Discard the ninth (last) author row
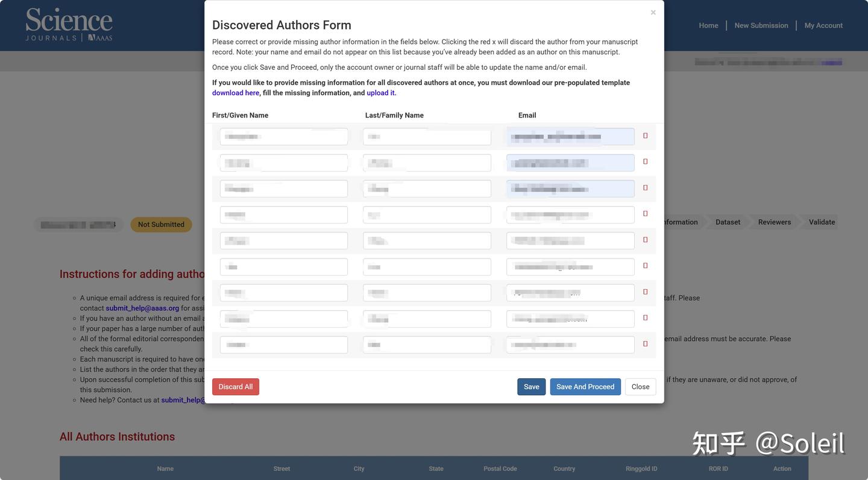This screenshot has height=480, width=868. pyautogui.click(x=646, y=343)
